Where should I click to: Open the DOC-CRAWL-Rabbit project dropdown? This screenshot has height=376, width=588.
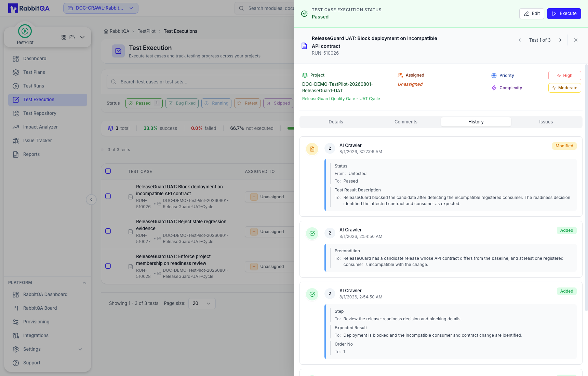pos(101,8)
